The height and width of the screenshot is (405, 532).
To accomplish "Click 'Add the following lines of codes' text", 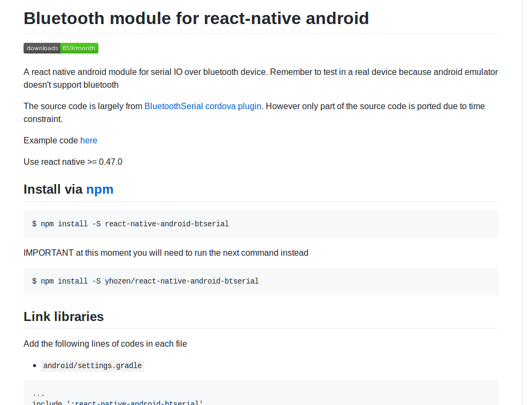I will (x=105, y=344).
